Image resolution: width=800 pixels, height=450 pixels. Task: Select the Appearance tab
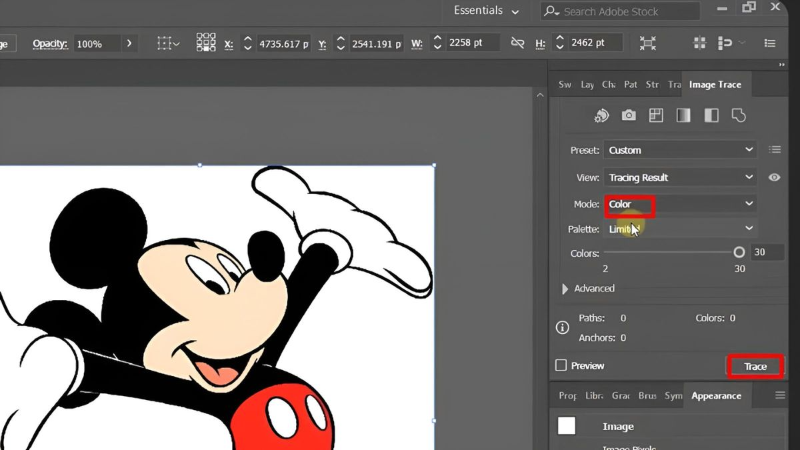(716, 396)
